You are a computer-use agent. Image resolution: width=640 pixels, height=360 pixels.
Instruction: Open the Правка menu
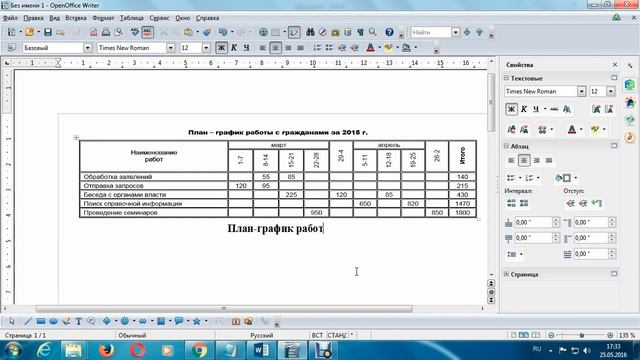33,18
